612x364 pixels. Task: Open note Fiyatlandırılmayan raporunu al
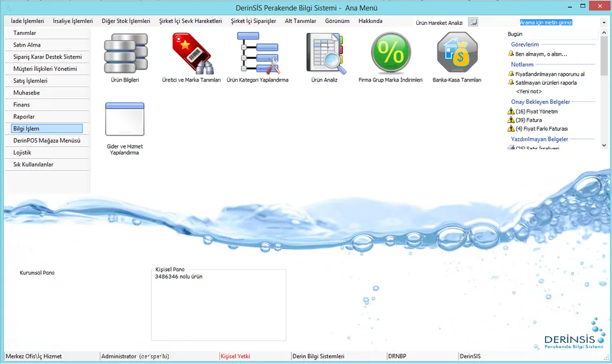(550, 74)
